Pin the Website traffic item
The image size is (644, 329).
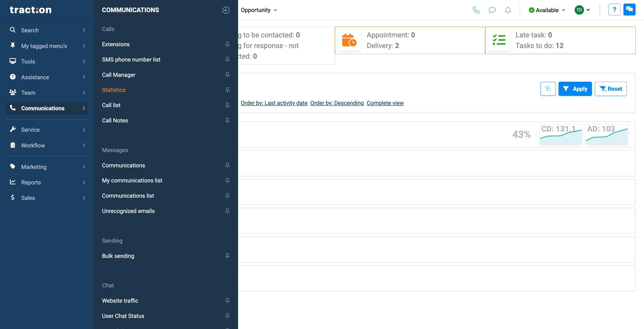coord(227,300)
